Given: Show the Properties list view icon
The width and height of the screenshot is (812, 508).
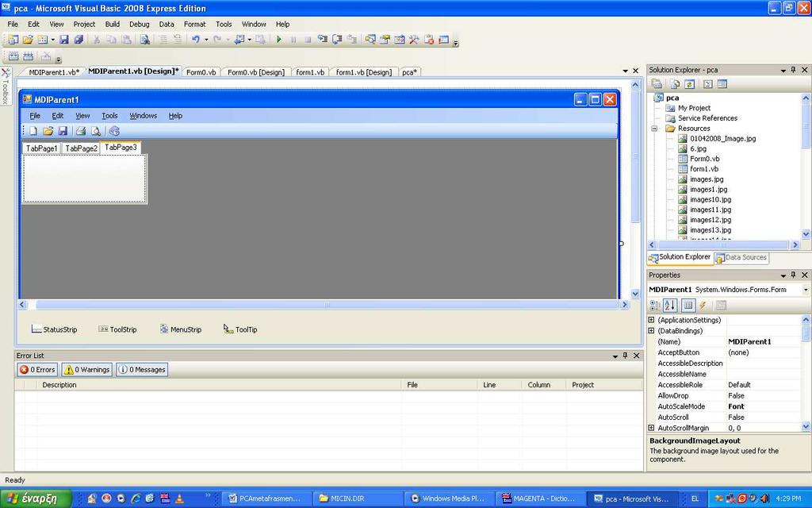Looking at the screenshot, I should pyautogui.click(x=688, y=306).
